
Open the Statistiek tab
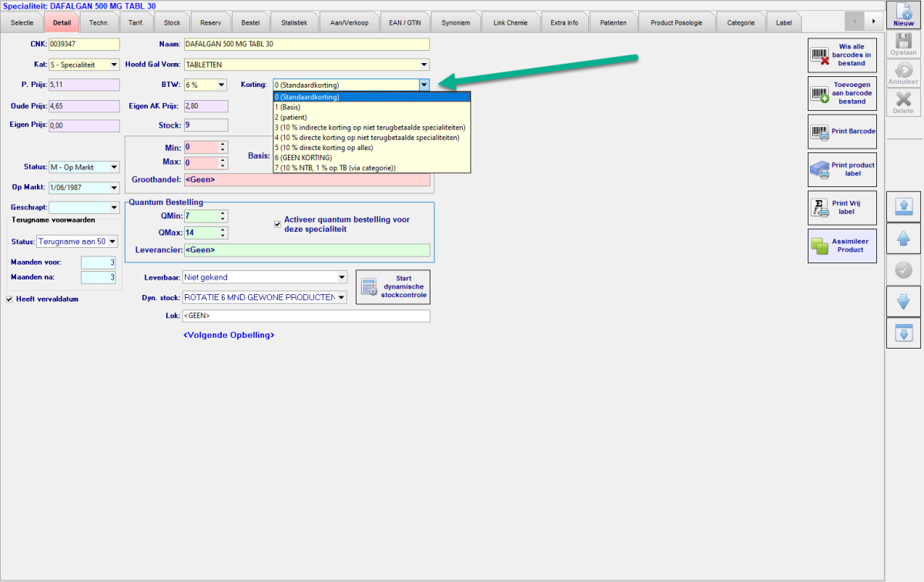(x=293, y=22)
